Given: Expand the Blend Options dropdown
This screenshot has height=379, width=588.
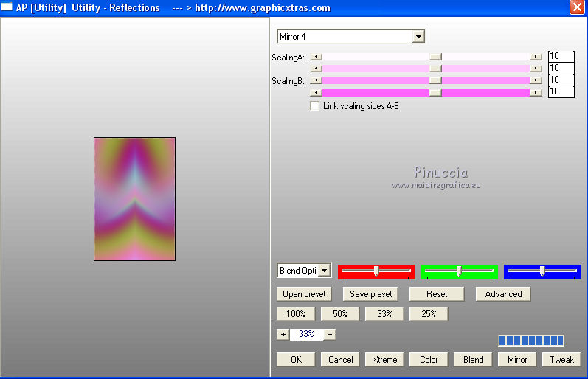Looking at the screenshot, I should click(x=325, y=271).
